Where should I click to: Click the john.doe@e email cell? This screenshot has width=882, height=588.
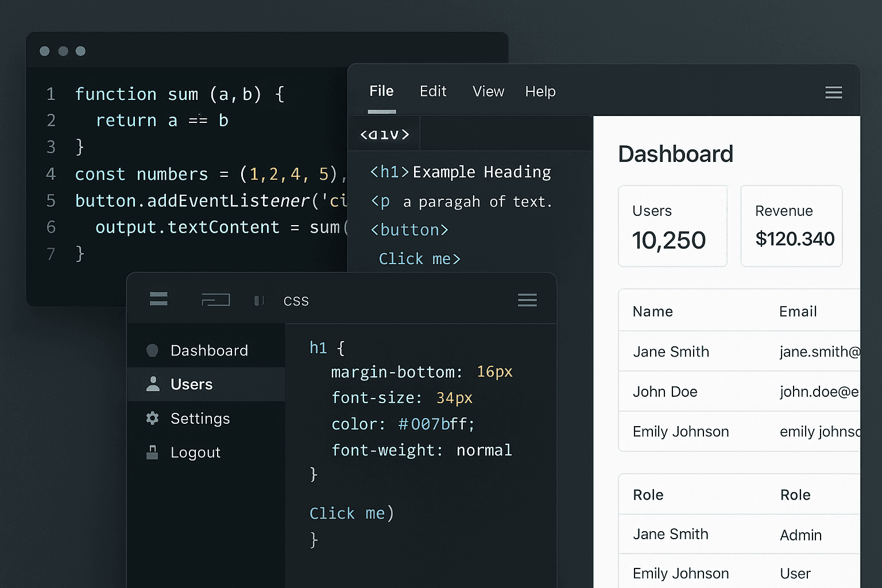[819, 392]
